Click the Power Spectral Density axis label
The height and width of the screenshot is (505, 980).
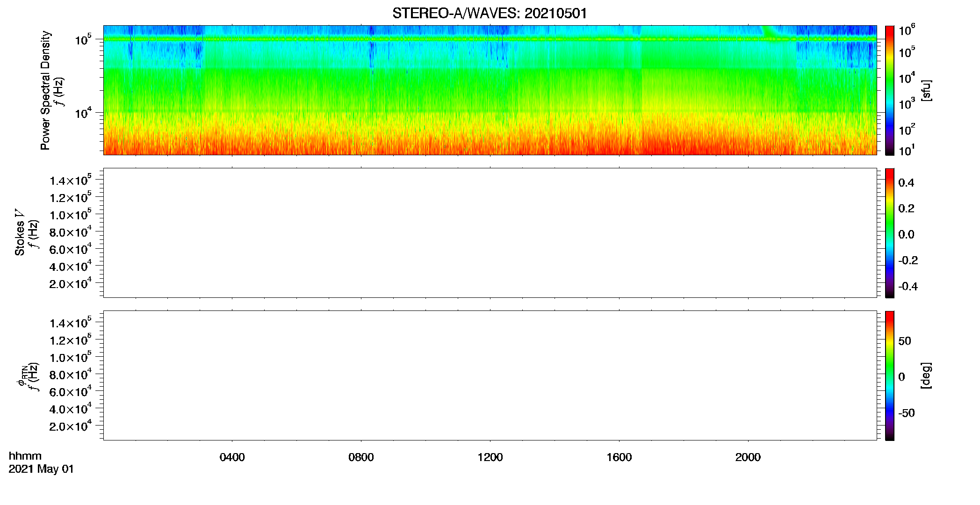point(45,90)
